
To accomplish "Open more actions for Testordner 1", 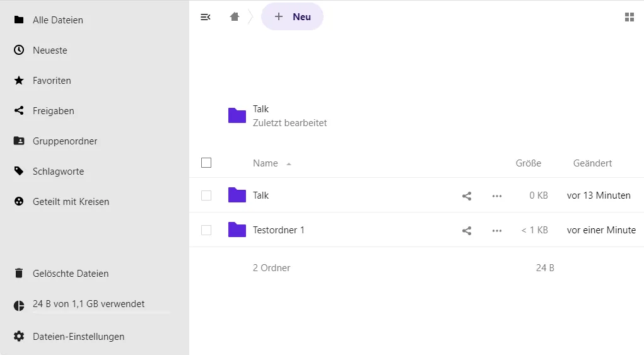I will pos(497,231).
